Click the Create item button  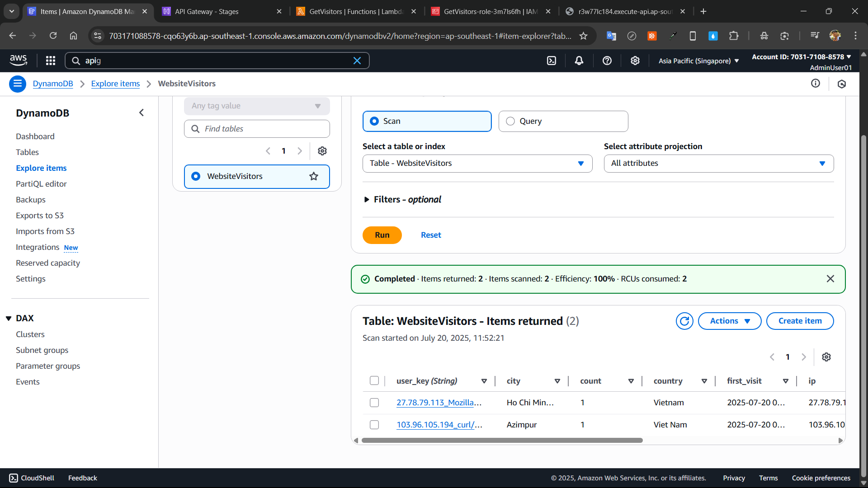[x=800, y=321]
